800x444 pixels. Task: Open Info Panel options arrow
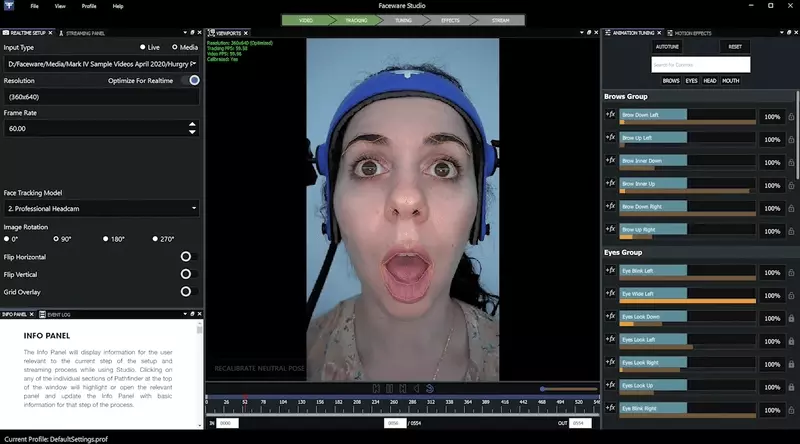tap(185, 314)
